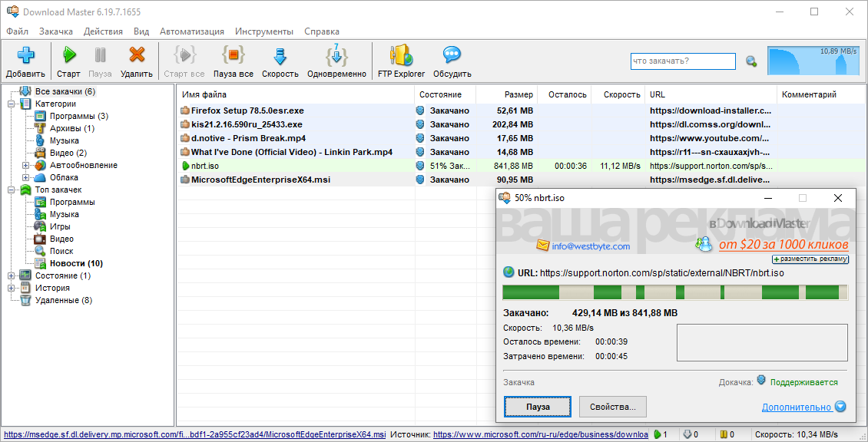
Task: Select Все закачки (6) in the tree
Action: 65,91
